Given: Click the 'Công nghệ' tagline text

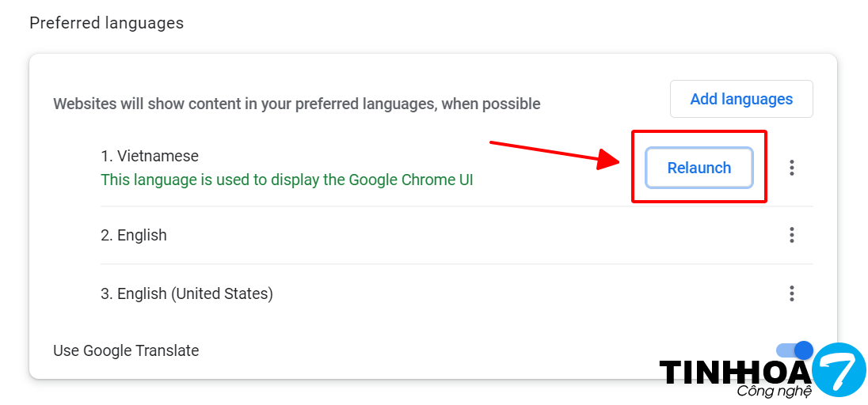Looking at the screenshot, I should pyautogui.click(x=774, y=392).
